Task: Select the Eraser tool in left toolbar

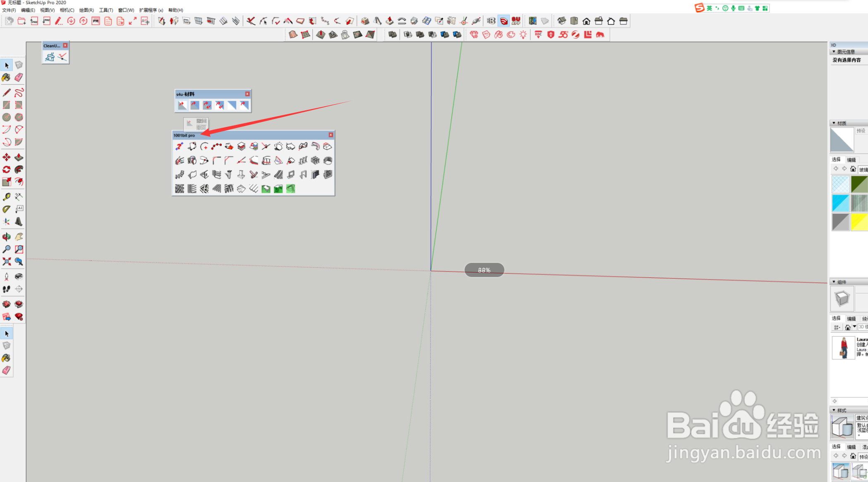Action: (19, 77)
